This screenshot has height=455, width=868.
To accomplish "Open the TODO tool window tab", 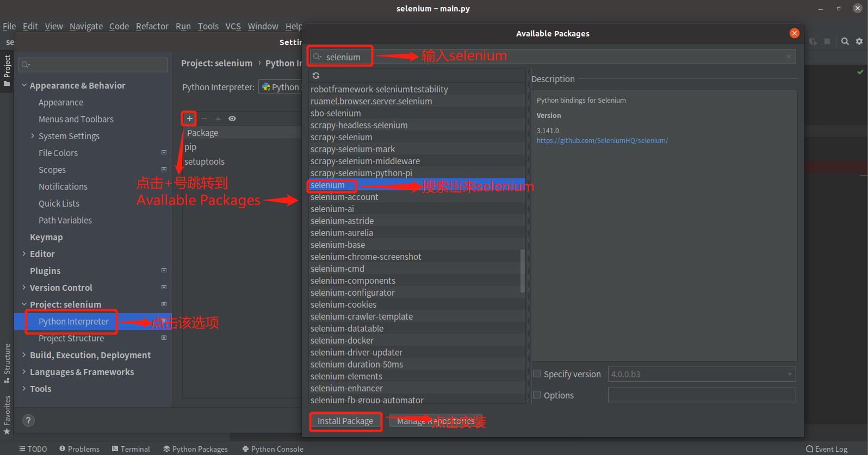I will 33,449.
